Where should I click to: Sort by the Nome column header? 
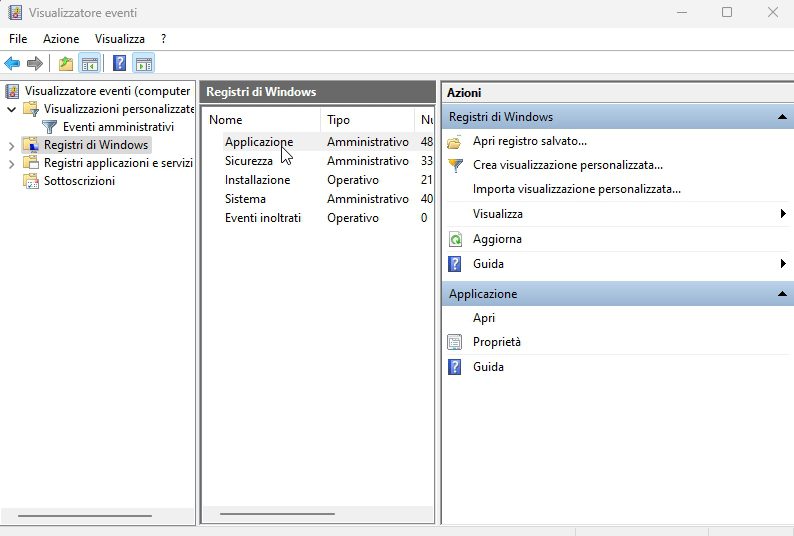coord(262,120)
